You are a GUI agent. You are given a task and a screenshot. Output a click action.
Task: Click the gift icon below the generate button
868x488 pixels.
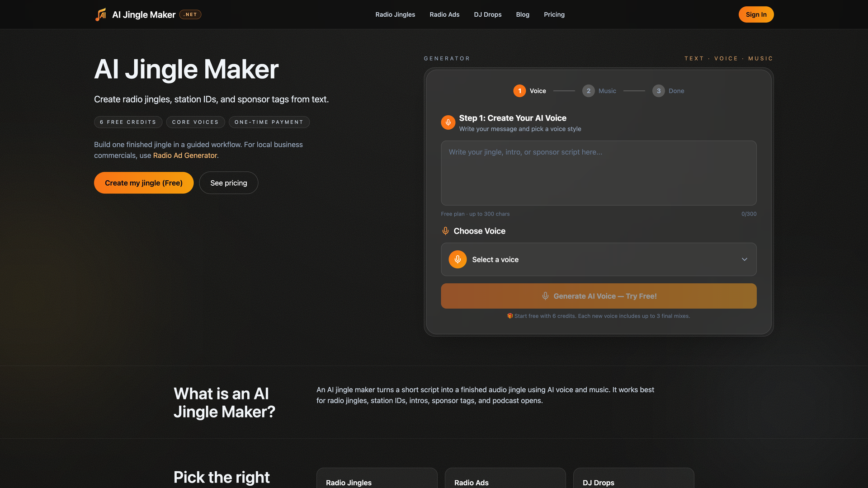510,316
